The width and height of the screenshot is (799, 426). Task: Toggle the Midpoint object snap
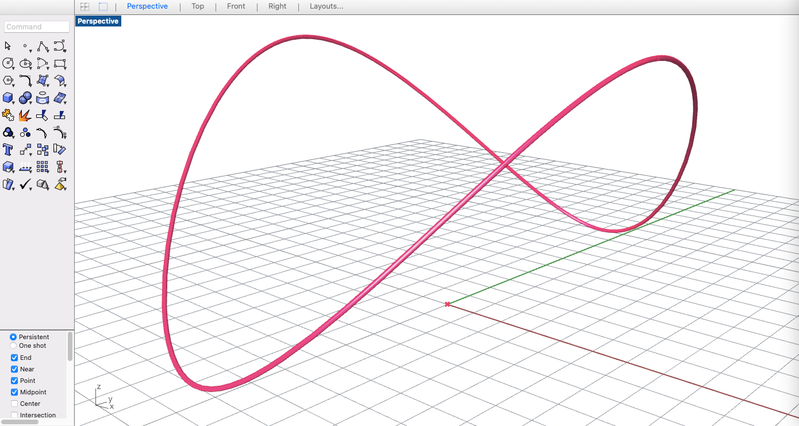click(14, 392)
